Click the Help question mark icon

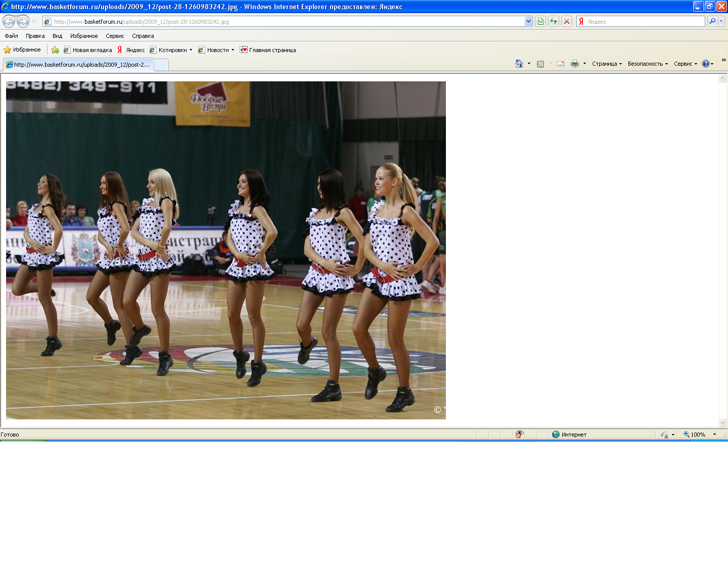click(706, 64)
